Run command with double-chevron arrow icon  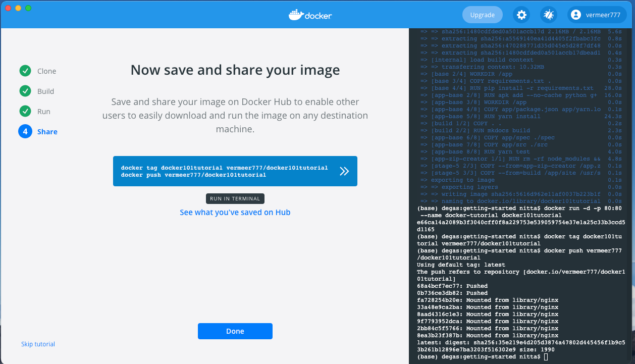click(344, 171)
